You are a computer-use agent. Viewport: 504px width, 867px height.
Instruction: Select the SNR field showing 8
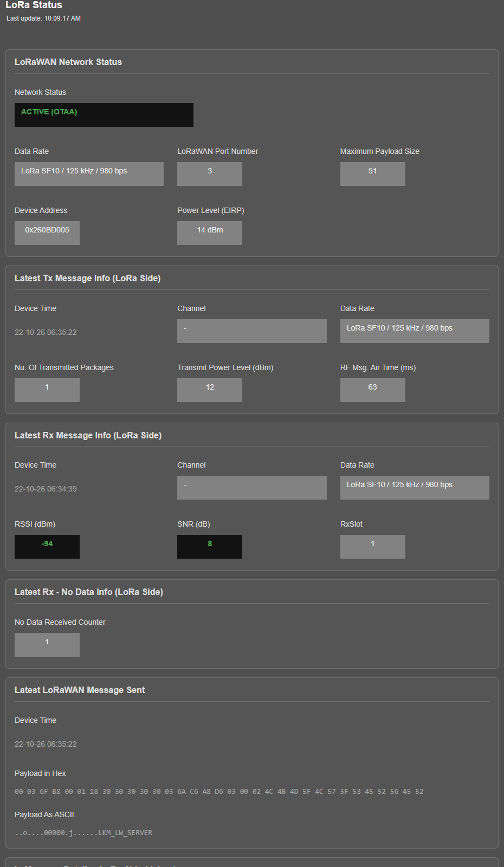pos(210,547)
